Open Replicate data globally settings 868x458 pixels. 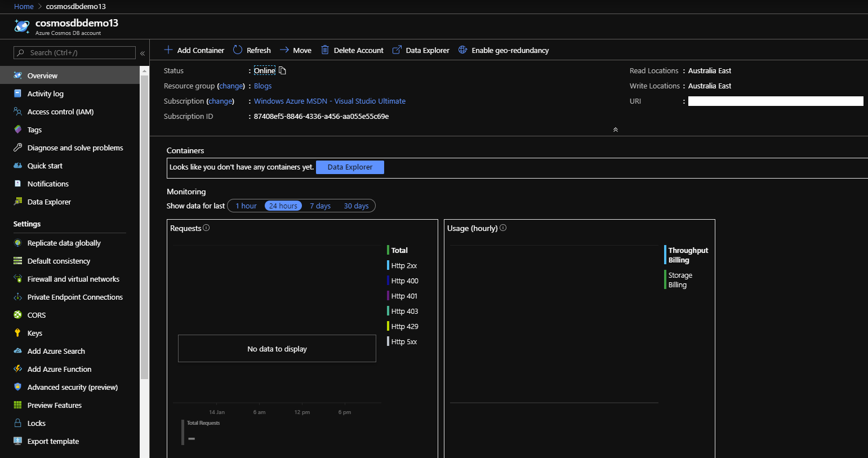[x=64, y=243]
